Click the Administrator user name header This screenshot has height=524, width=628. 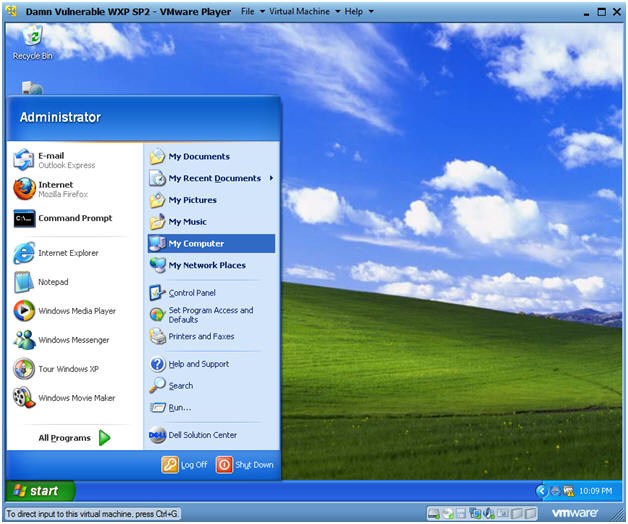pos(60,117)
